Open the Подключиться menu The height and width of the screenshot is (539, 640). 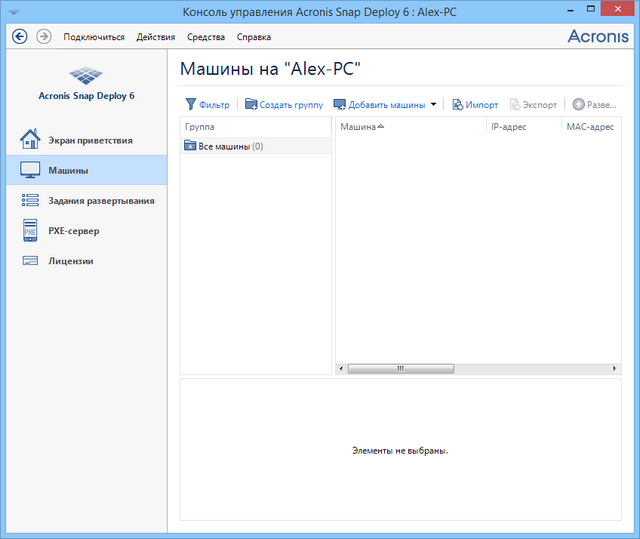tap(94, 37)
